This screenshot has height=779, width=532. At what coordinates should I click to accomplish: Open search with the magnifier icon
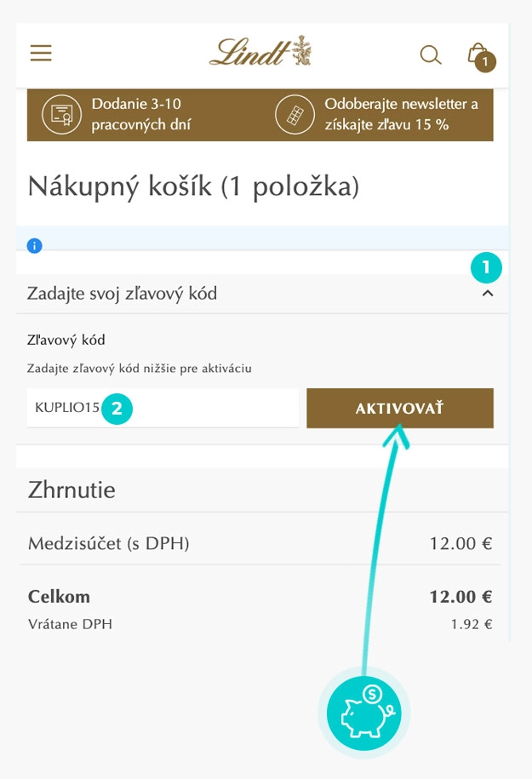431,55
